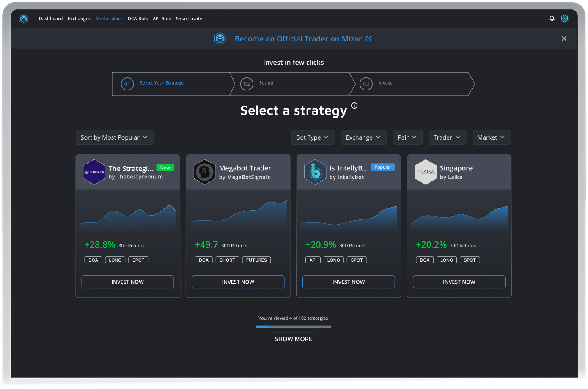Click the external link icon in the trader banner
This screenshot has width=588, height=389.
click(368, 38)
